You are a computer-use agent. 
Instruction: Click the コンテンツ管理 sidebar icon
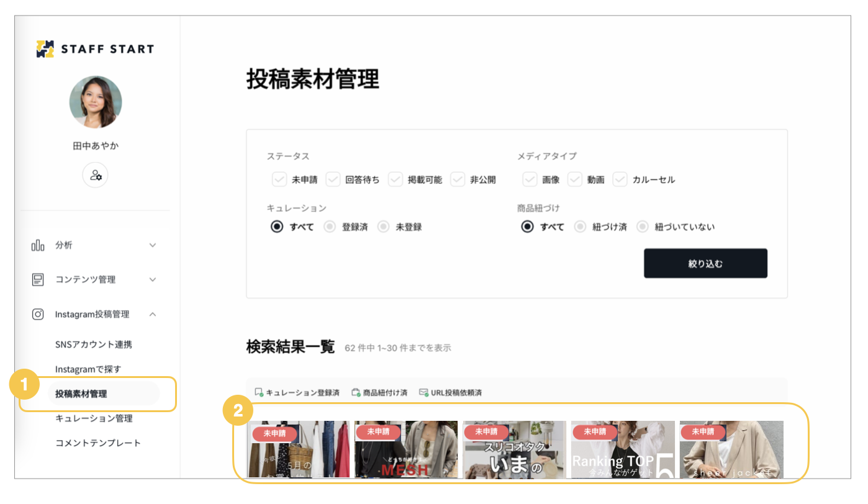click(x=38, y=280)
